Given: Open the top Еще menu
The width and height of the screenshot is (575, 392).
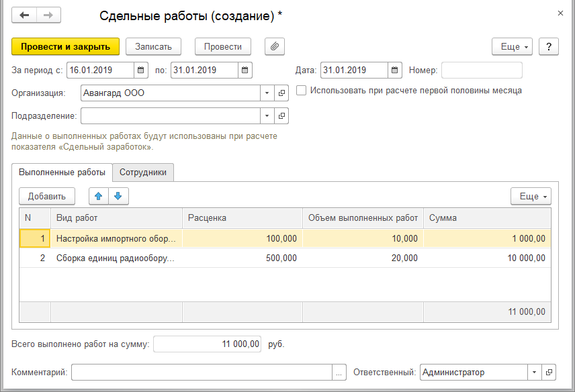Looking at the screenshot, I should [513, 46].
